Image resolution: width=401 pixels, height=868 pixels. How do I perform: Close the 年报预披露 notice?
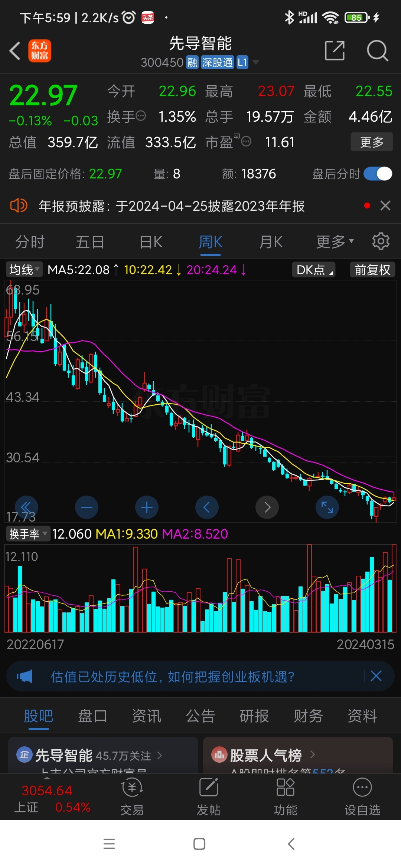click(385, 206)
